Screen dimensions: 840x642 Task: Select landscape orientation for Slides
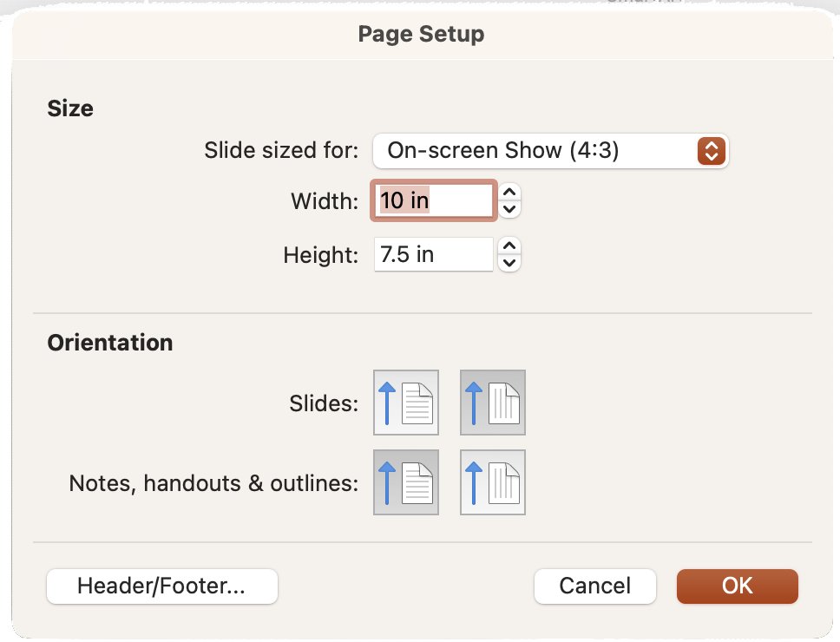(x=492, y=403)
